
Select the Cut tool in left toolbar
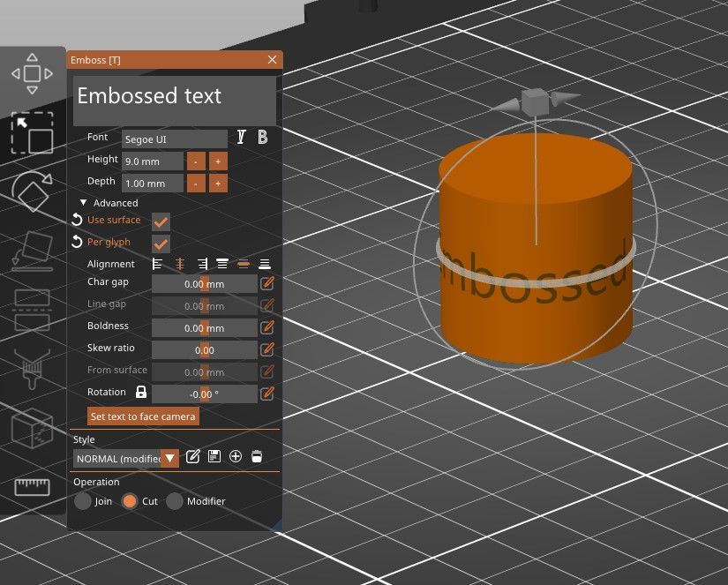(32, 310)
